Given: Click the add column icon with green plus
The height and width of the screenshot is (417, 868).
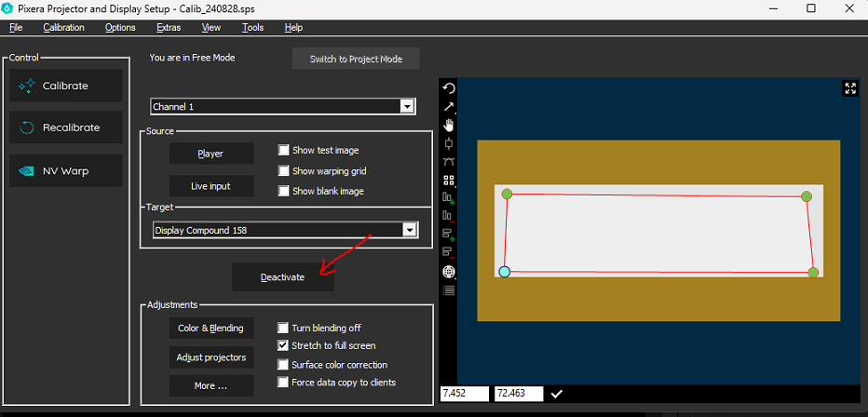Looking at the screenshot, I should 449,197.
